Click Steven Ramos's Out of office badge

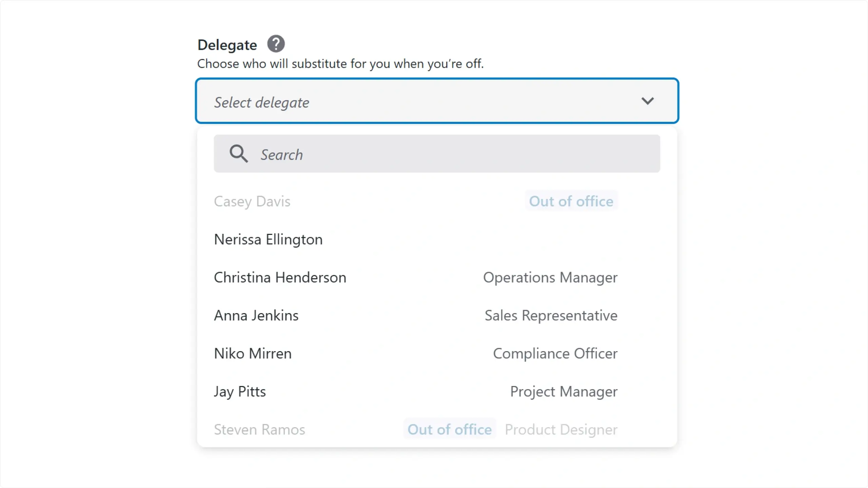(450, 429)
